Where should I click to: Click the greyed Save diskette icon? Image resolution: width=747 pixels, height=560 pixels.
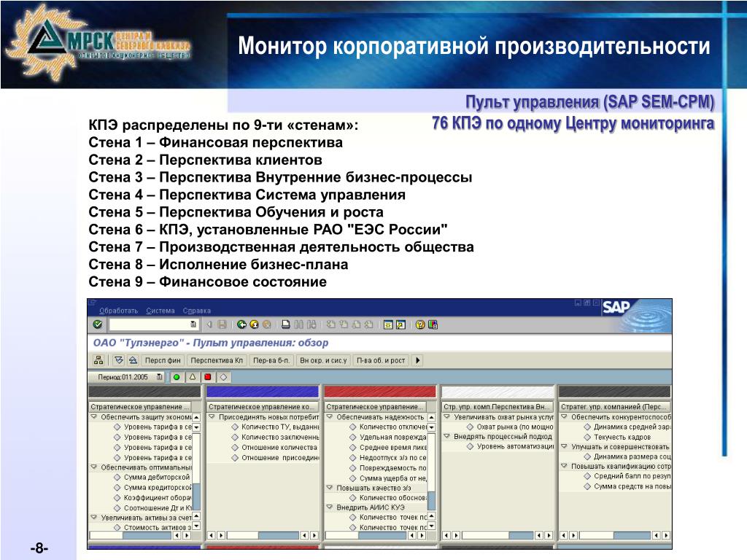(x=222, y=324)
